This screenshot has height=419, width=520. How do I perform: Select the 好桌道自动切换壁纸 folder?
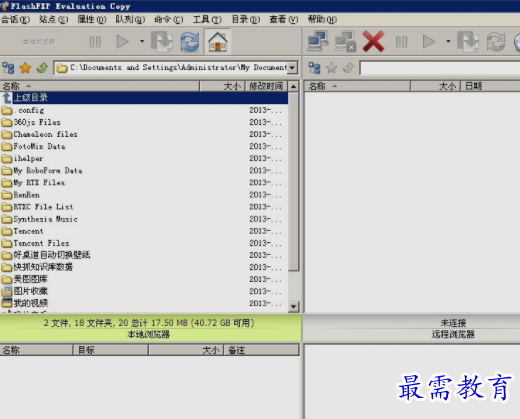pyautogui.click(x=144, y=255)
